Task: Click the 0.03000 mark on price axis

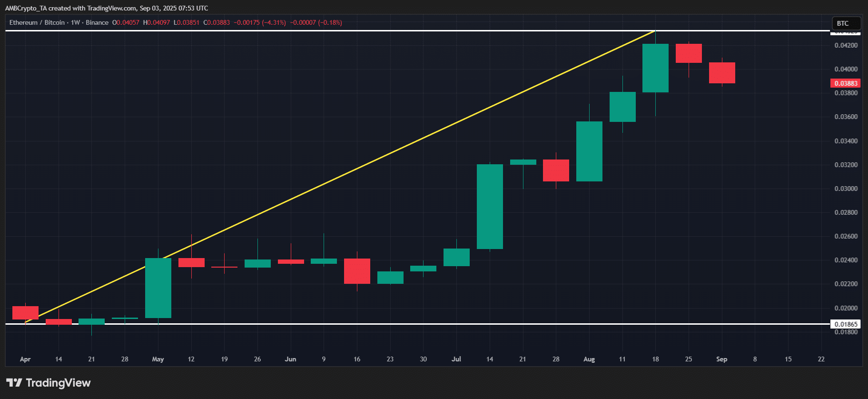Action: point(846,189)
